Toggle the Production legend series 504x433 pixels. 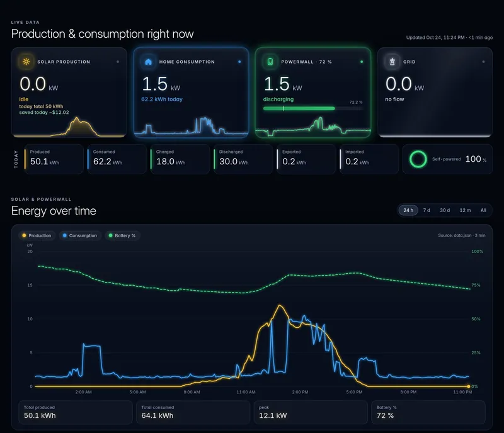37,235
